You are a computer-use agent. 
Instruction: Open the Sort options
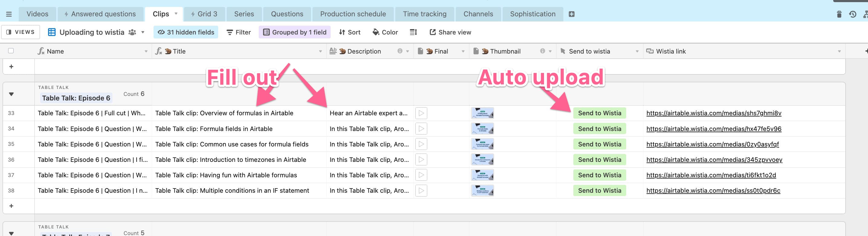tap(350, 32)
